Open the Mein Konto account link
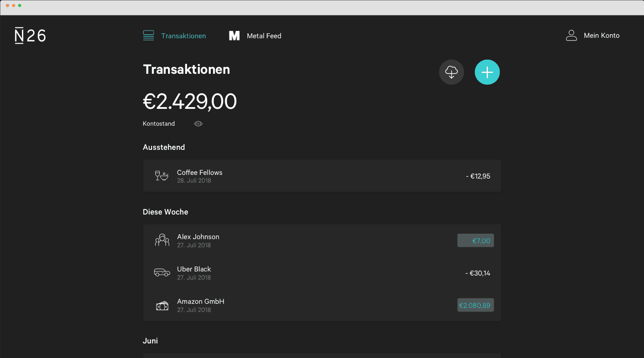The image size is (644, 358). tap(601, 36)
